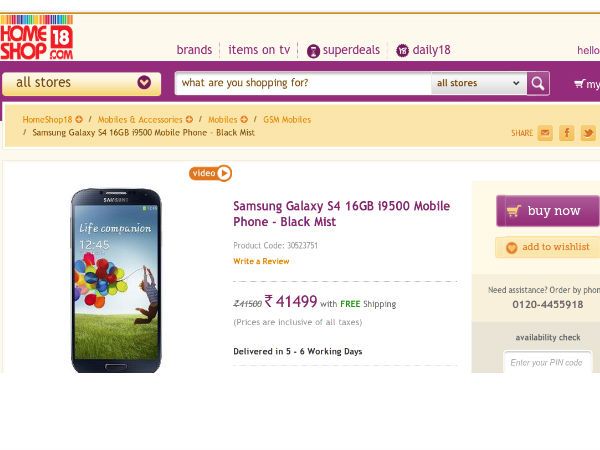
Task: Click the Samsung Galaxy S4 product image
Action: [115, 280]
